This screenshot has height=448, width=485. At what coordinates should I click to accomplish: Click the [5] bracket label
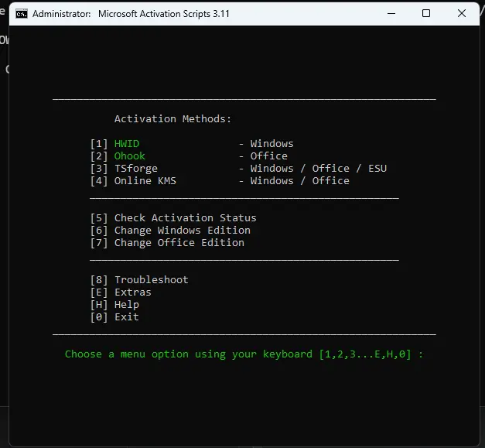coord(99,218)
